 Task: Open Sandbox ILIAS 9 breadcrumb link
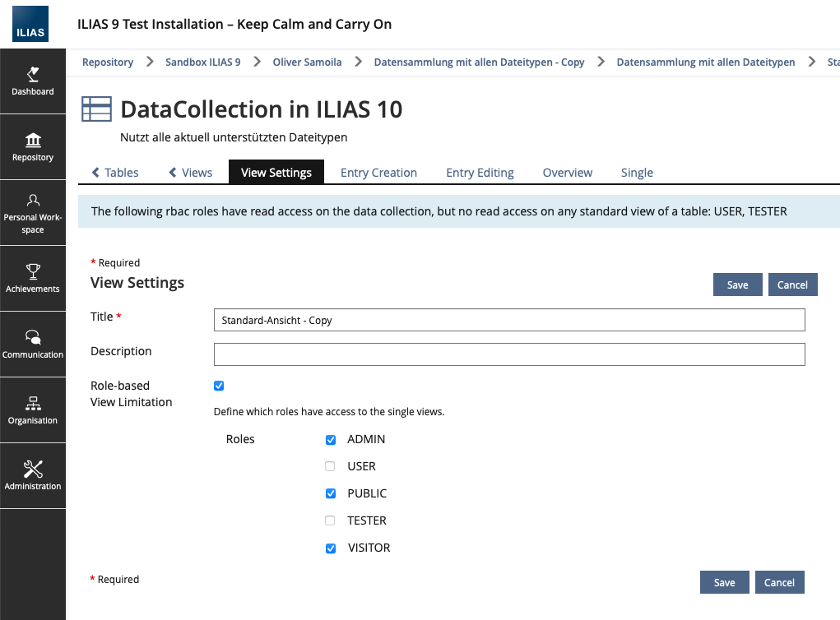(x=202, y=62)
